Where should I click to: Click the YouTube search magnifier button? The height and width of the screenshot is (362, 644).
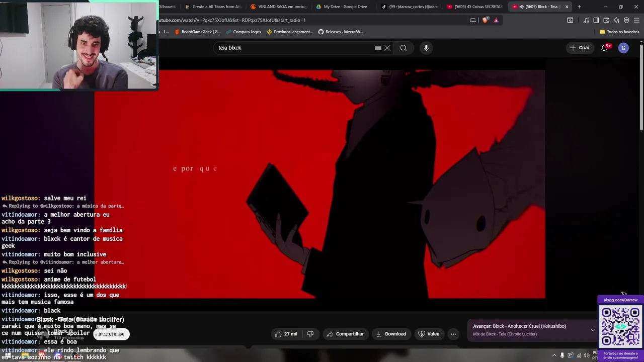click(x=404, y=48)
